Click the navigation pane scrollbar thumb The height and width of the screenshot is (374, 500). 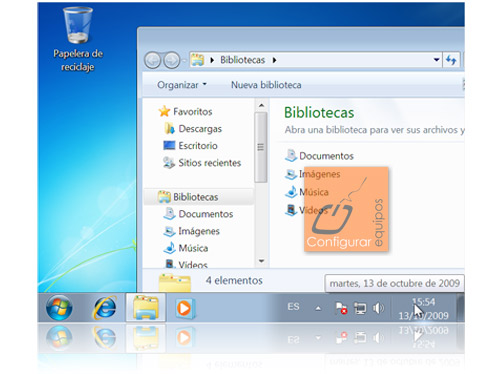pos(261,147)
